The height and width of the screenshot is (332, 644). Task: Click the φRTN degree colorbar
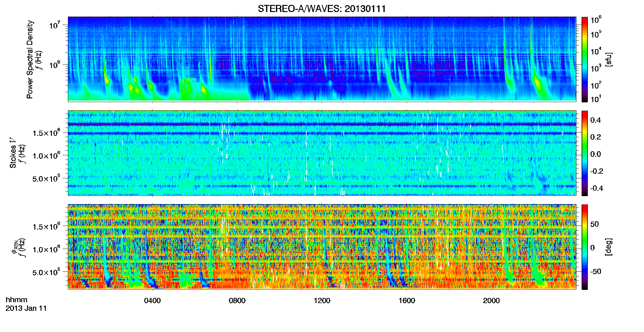[x=584, y=247]
